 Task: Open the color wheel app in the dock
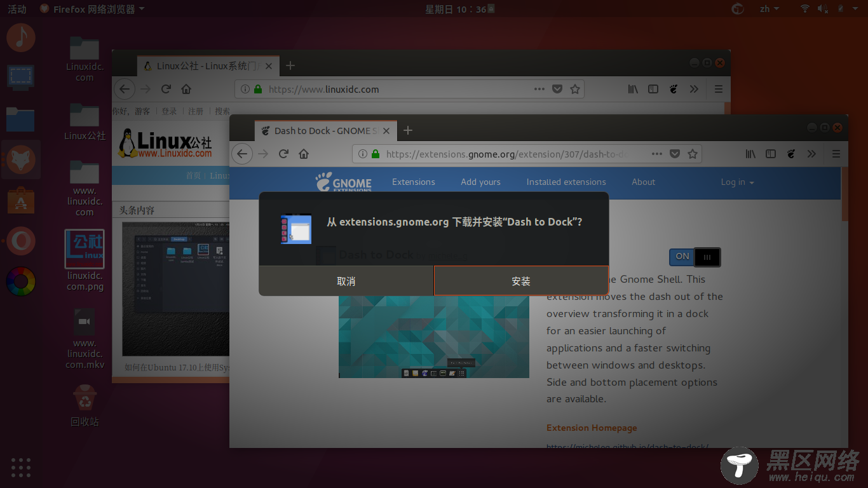(x=21, y=281)
